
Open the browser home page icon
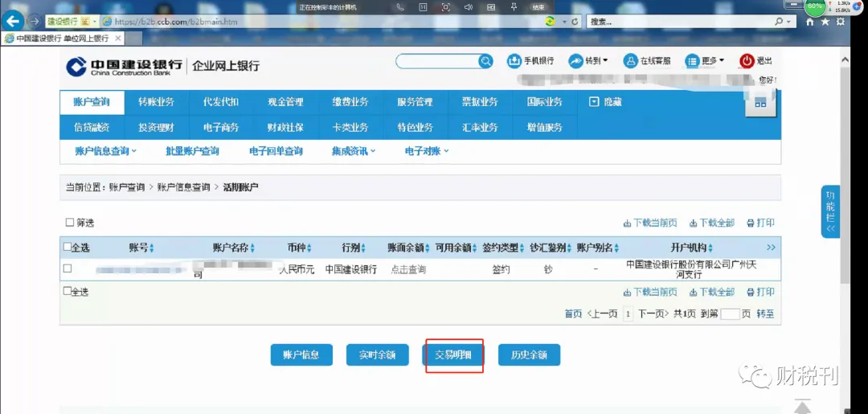point(810,22)
